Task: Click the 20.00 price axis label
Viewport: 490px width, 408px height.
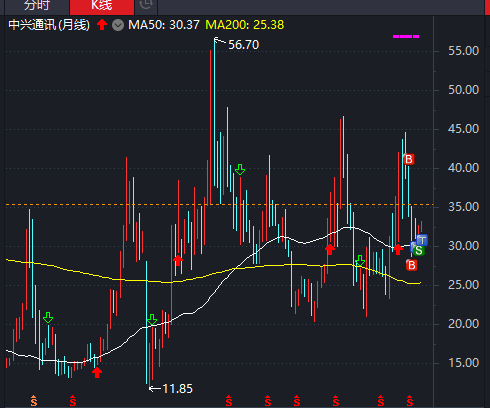Action: click(463, 324)
